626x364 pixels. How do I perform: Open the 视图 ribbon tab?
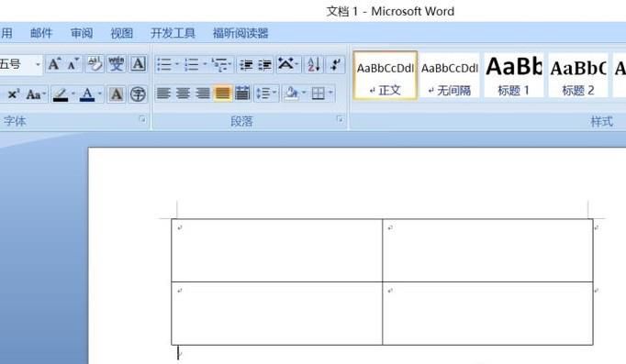pyautogui.click(x=122, y=33)
